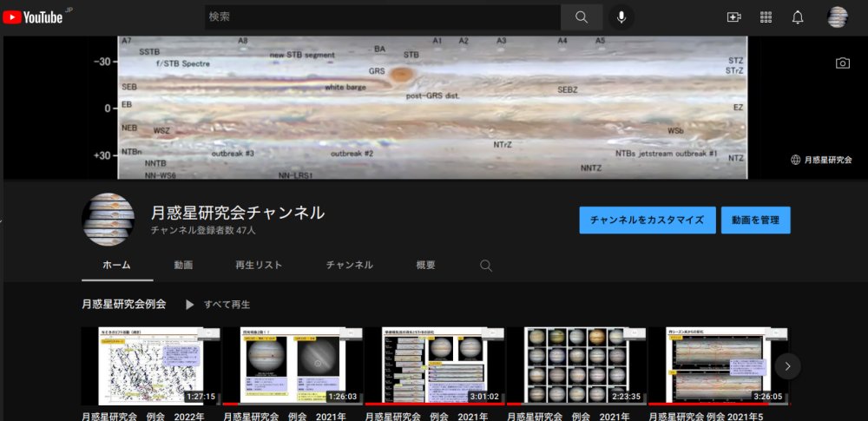Click the channel search magnifier icon

click(486, 266)
